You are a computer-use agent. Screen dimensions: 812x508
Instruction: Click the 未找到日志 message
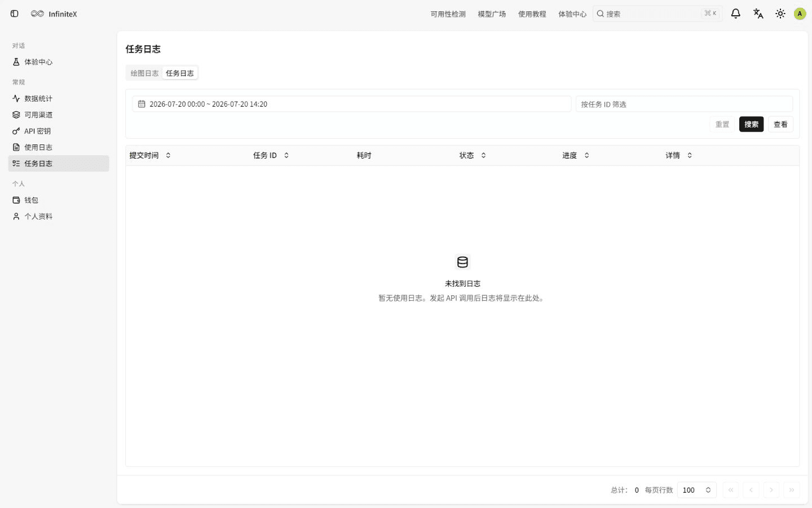[x=462, y=283]
